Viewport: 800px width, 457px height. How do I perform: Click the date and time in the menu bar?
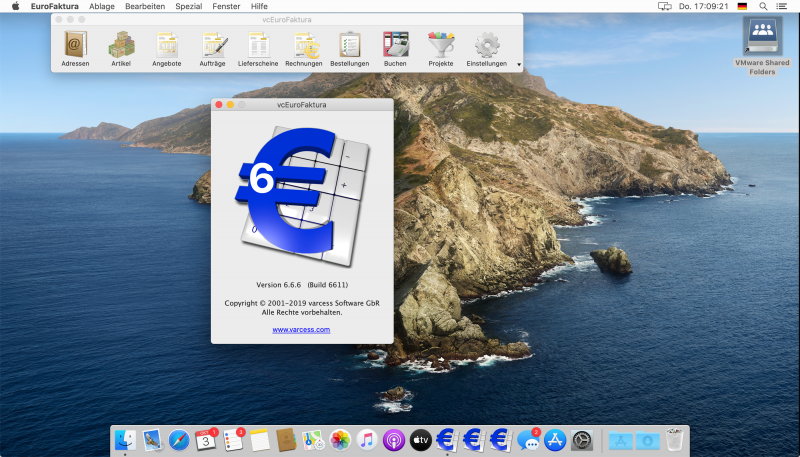pyautogui.click(x=704, y=6)
